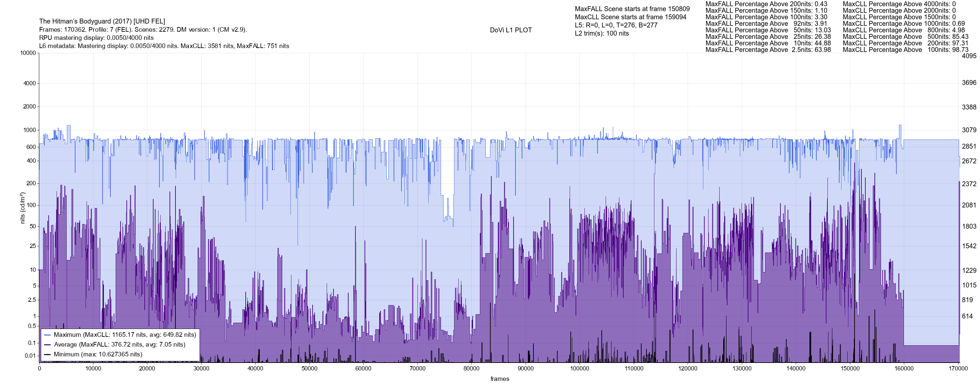
Task: Click The Hitman's Bodyguard title text
Action: (x=102, y=21)
